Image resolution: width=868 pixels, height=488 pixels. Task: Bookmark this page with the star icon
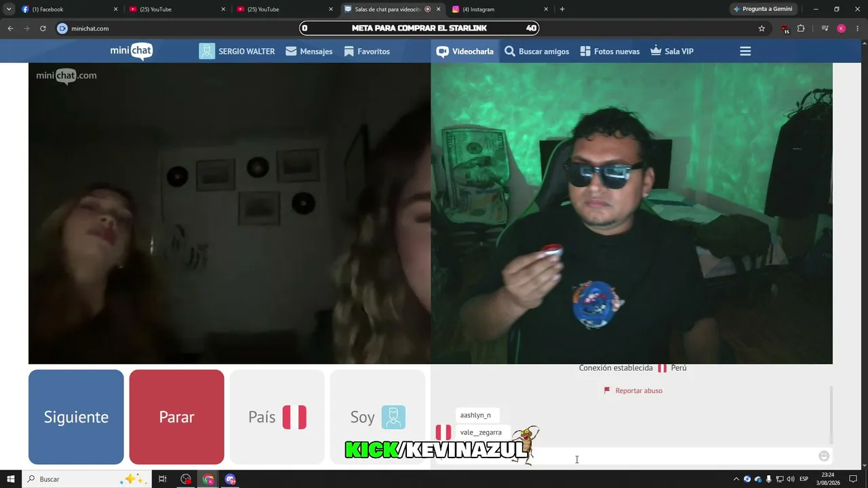(x=762, y=28)
